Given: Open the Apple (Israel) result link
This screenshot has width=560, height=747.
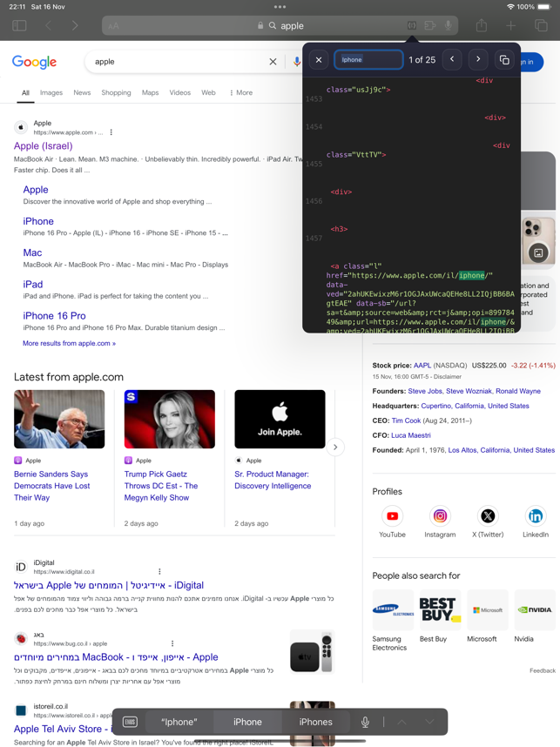Looking at the screenshot, I should [x=44, y=145].
